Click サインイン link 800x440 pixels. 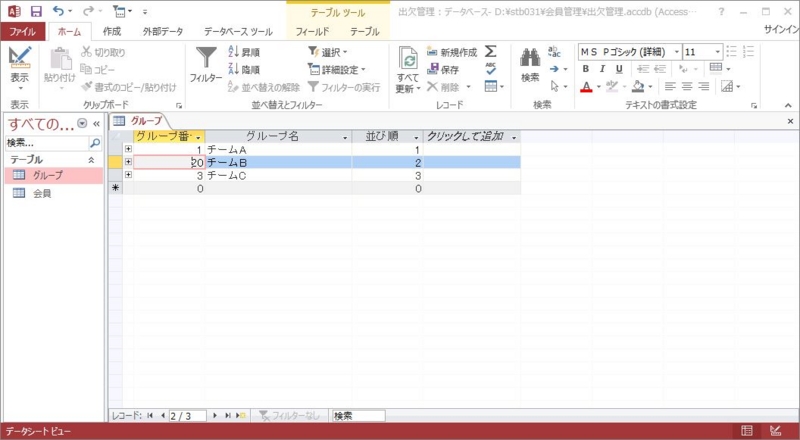pos(781,30)
